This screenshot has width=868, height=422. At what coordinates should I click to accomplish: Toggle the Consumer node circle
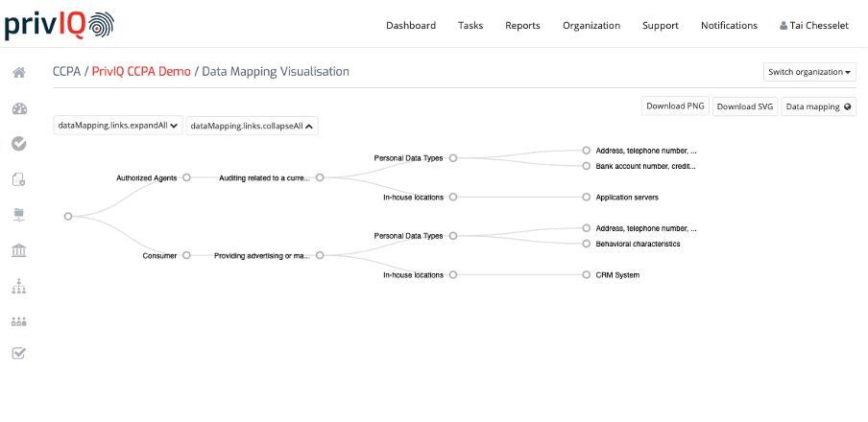coord(186,255)
